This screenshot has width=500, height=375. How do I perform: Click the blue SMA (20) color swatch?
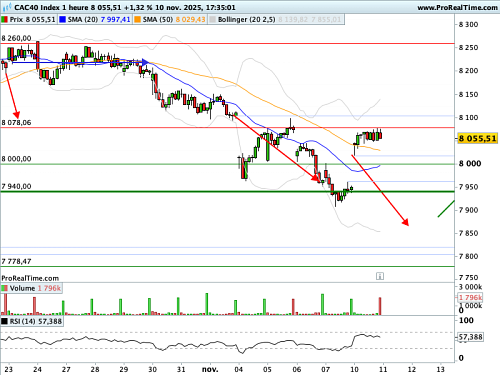pos(62,20)
